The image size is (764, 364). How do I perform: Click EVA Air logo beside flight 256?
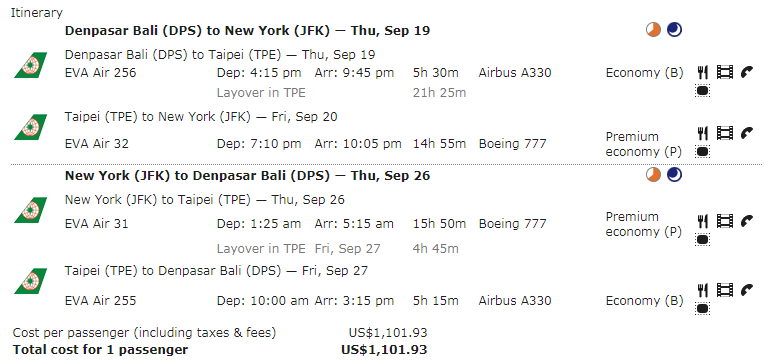pos(30,65)
